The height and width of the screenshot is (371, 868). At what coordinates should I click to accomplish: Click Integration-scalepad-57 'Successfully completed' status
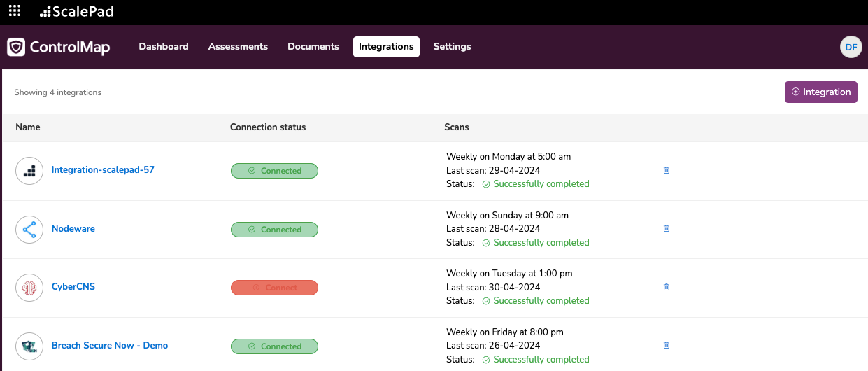click(x=541, y=184)
